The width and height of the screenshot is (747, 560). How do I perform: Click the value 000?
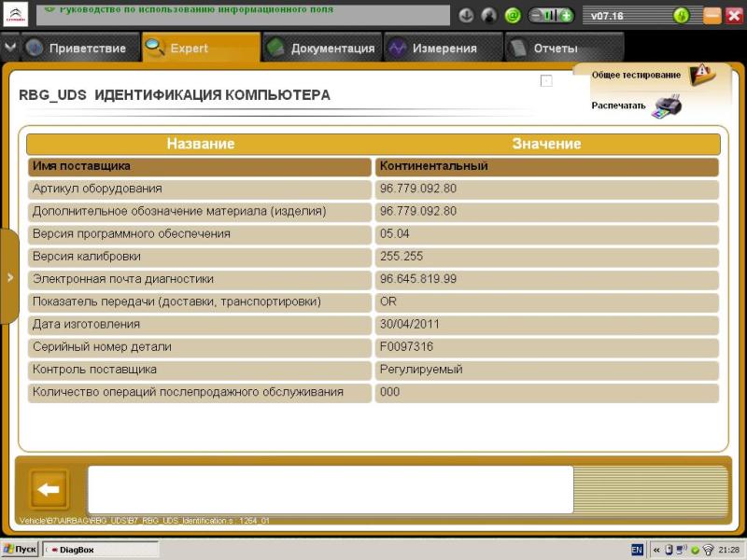click(x=389, y=392)
